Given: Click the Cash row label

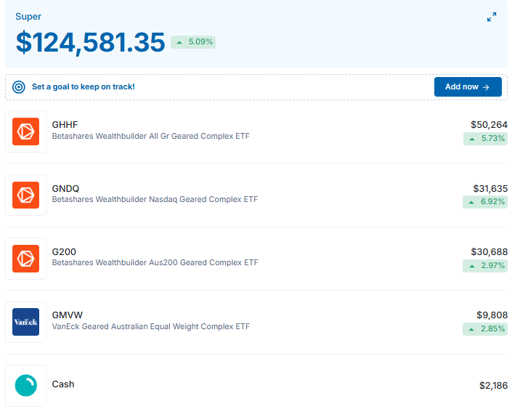Looking at the screenshot, I should [63, 384].
